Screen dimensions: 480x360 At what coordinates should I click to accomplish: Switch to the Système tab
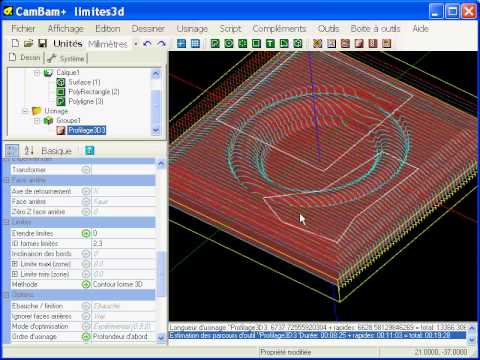[66, 58]
